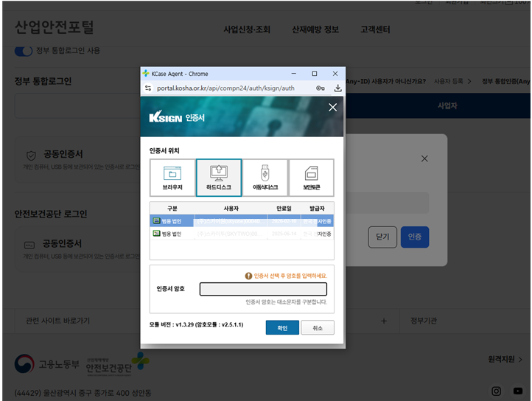Choose 공동인증서 under 안전보건공단 로그인

[77, 249]
